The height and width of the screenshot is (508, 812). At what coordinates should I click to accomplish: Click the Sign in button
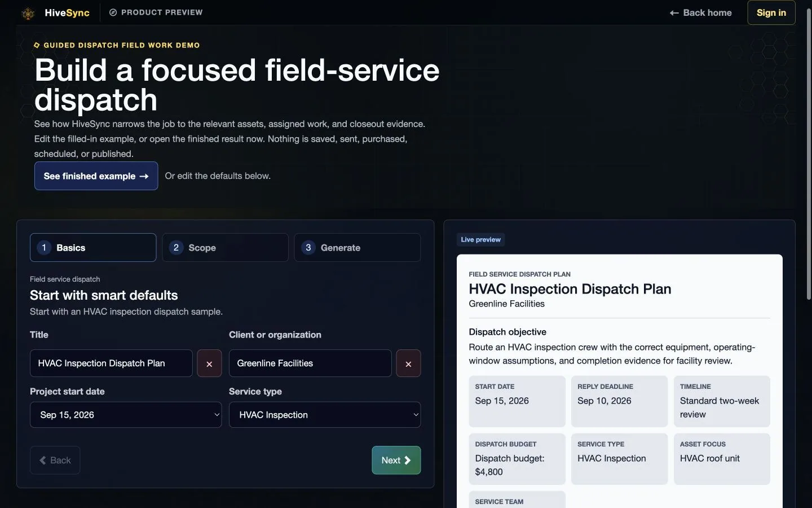click(x=771, y=12)
